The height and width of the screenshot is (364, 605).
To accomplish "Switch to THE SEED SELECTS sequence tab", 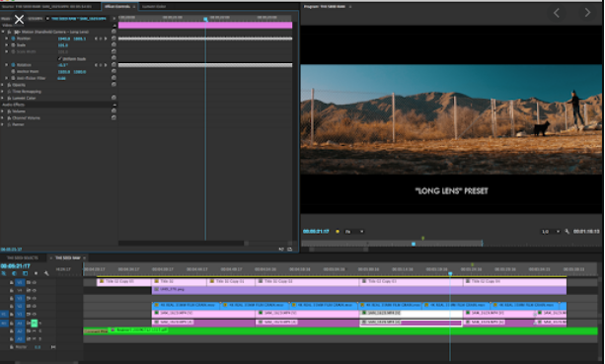I will click(x=23, y=257).
